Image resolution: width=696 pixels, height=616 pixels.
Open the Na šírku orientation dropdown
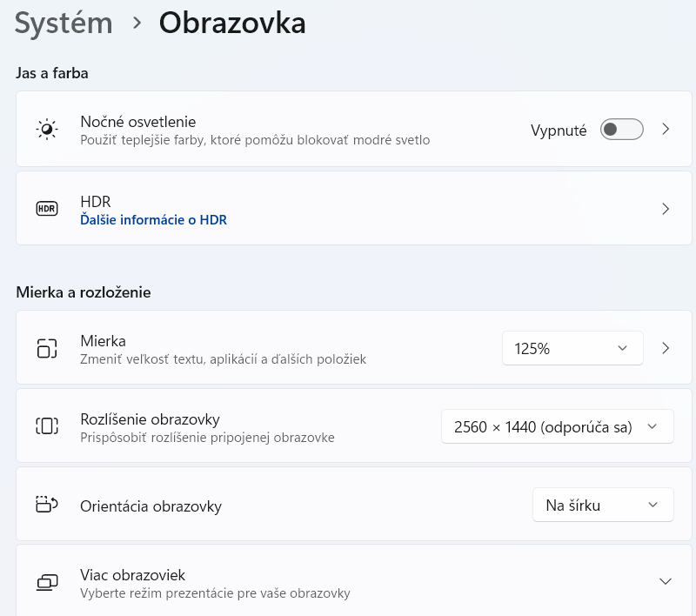click(x=602, y=505)
